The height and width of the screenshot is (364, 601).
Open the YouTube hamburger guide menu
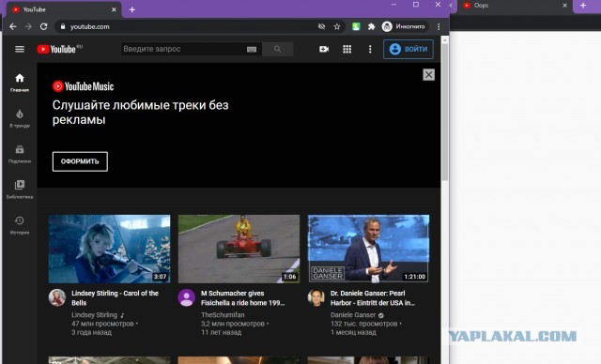(x=20, y=49)
